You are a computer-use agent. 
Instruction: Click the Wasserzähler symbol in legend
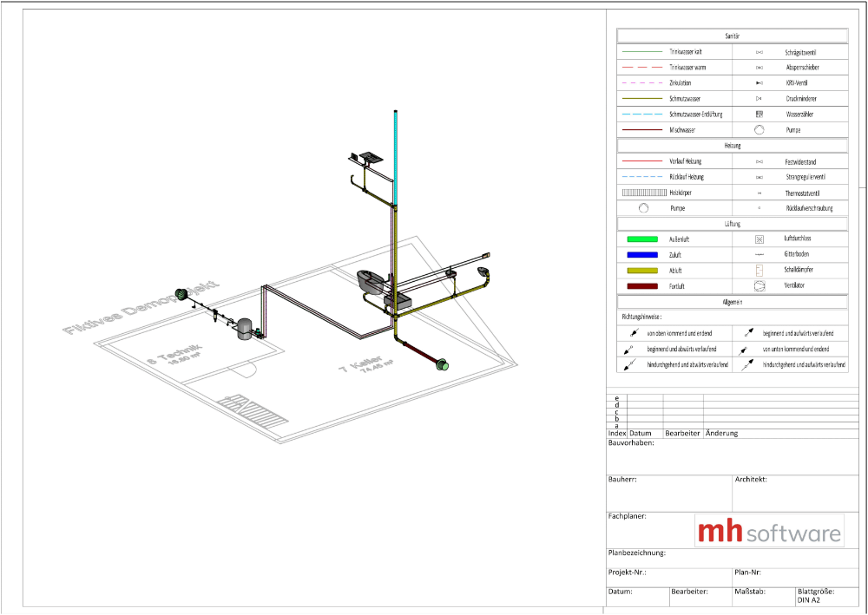click(759, 114)
